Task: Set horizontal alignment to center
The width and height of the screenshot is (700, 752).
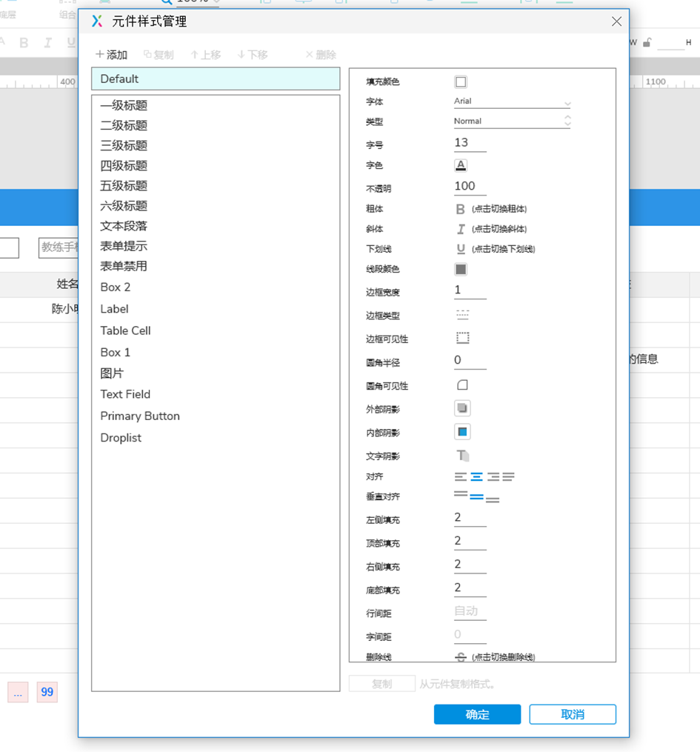Action: tap(476, 476)
